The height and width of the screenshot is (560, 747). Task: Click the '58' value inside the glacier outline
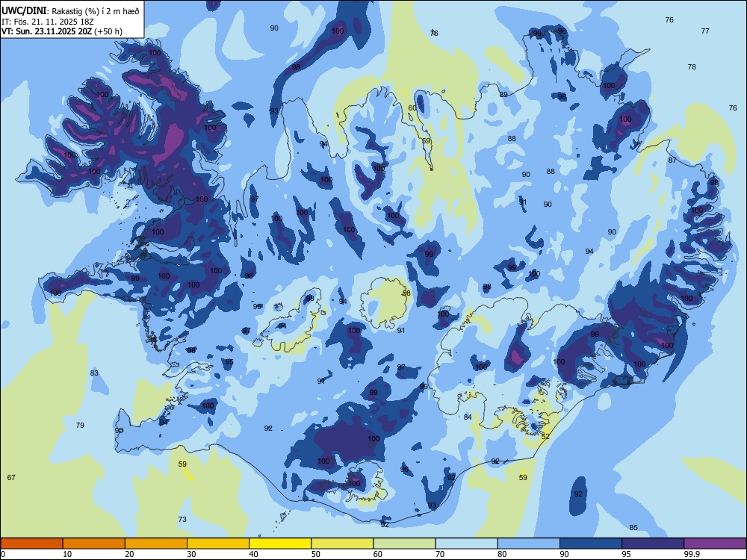pos(406,293)
